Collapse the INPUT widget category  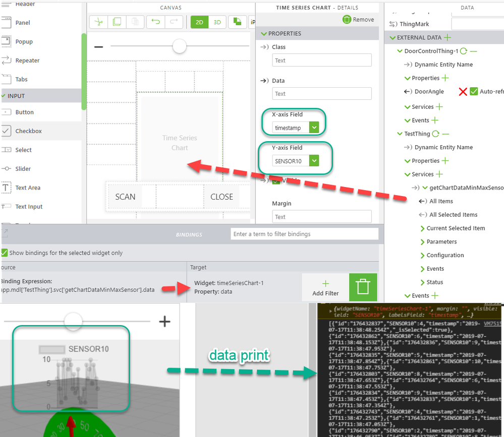pyautogui.click(x=4, y=96)
